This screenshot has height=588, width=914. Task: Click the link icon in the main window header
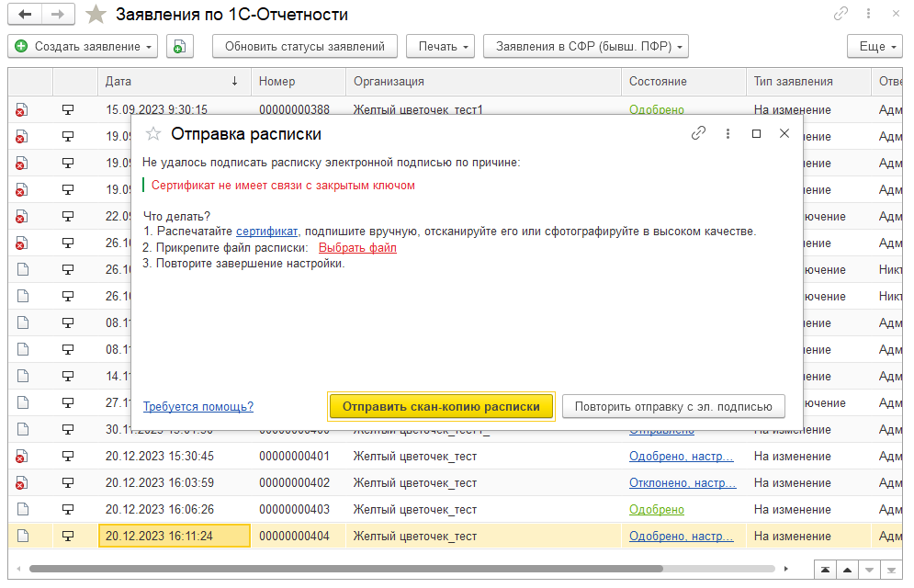coord(841,15)
